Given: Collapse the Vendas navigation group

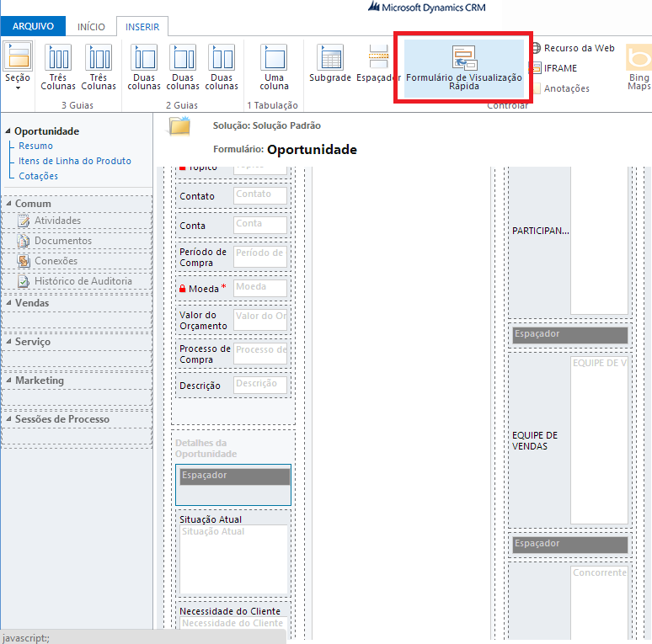Looking at the screenshot, I should pos(8,303).
